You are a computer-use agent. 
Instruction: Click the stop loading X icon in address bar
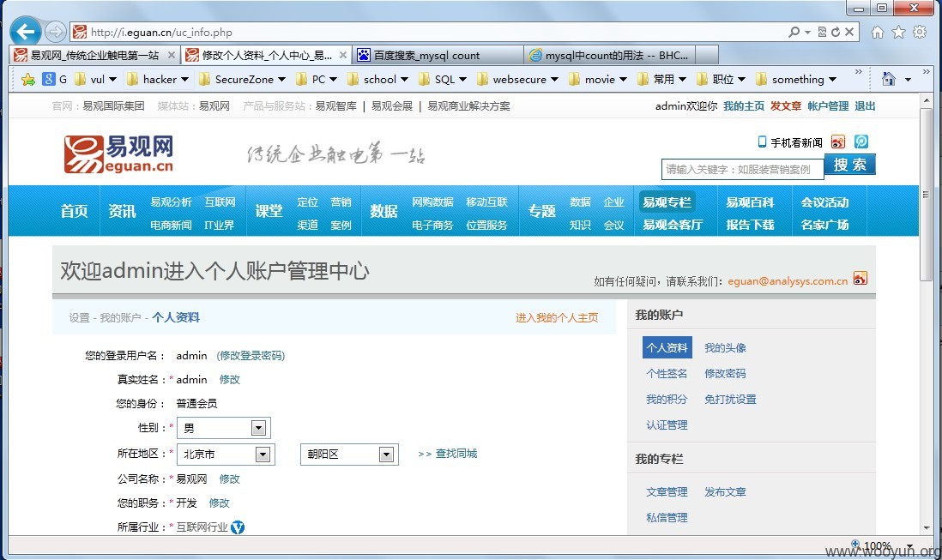[x=849, y=32]
